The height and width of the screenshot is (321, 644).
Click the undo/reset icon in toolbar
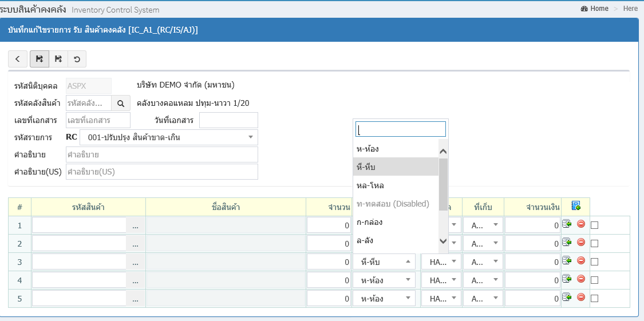click(77, 59)
